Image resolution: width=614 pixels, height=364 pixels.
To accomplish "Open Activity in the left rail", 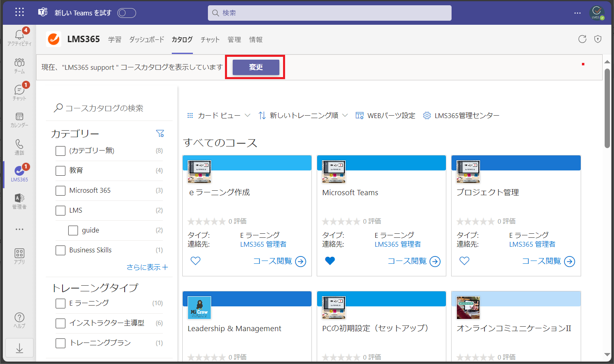I will [19, 37].
